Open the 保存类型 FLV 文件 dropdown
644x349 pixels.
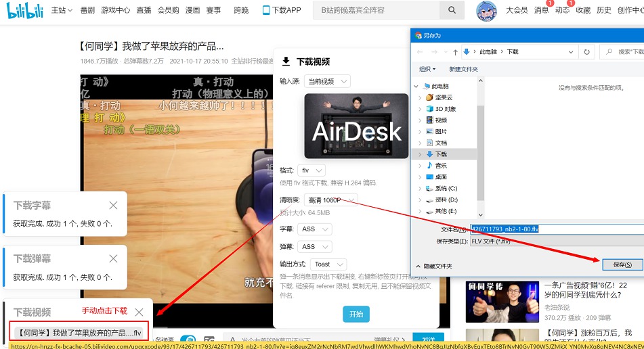click(557, 241)
